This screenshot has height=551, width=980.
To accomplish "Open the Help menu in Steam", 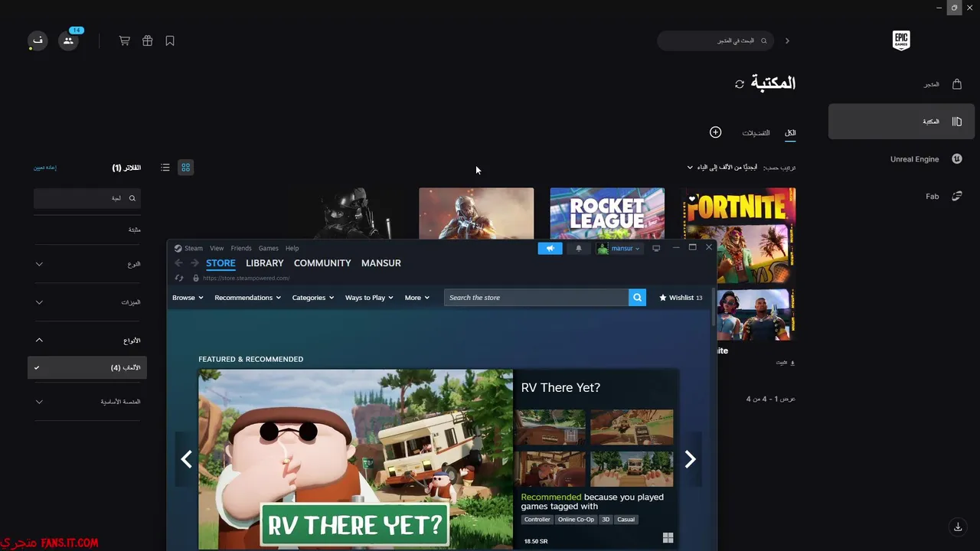I will point(292,248).
